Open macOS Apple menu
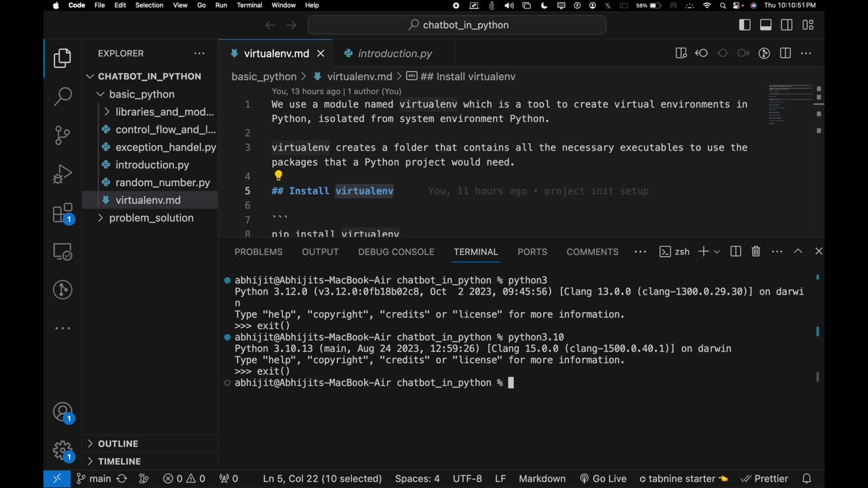868x488 pixels. pos(56,5)
